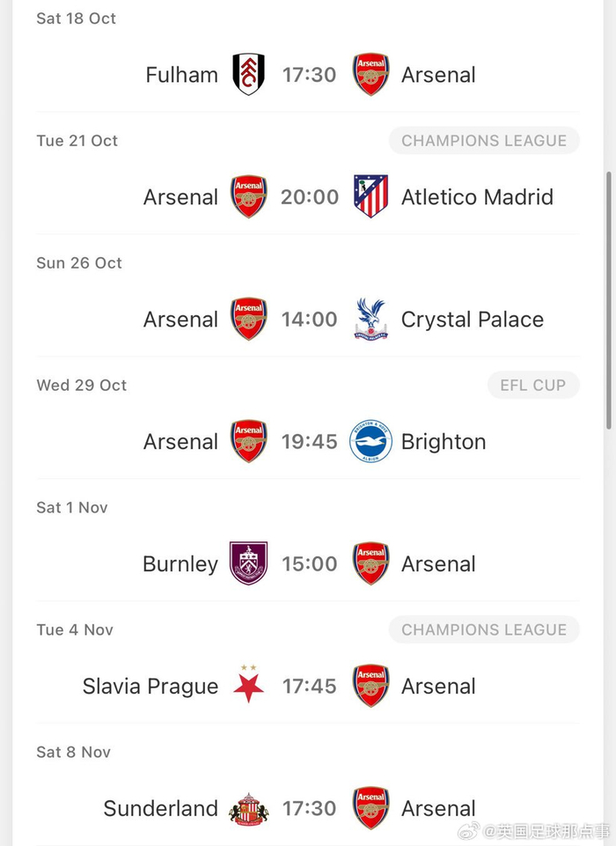Click the Fulham club crest
The height and width of the screenshot is (846, 616).
tap(248, 75)
